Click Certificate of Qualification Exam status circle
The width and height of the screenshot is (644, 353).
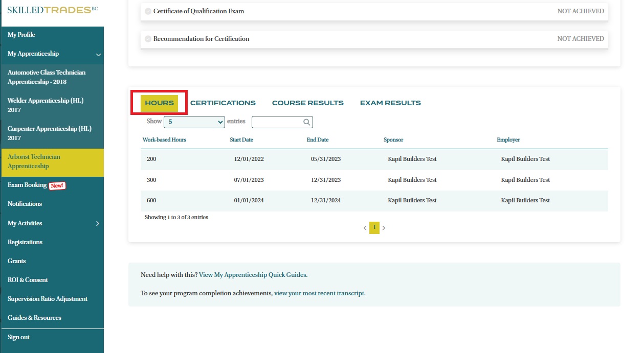148,11
